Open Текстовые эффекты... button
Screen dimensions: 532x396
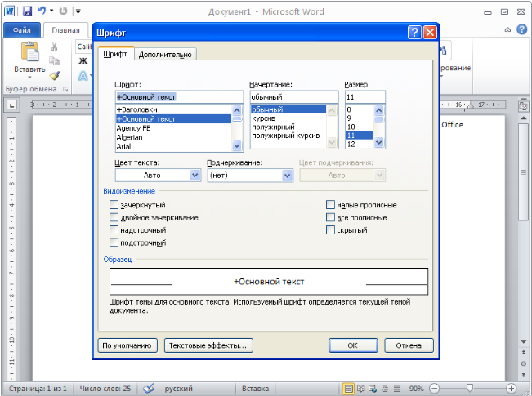point(208,345)
